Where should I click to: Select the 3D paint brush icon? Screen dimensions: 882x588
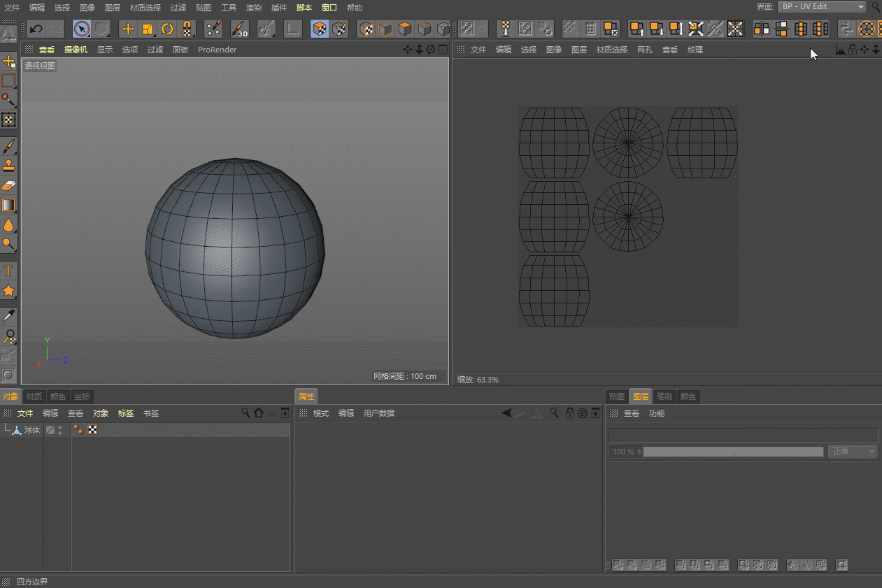tap(240, 29)
